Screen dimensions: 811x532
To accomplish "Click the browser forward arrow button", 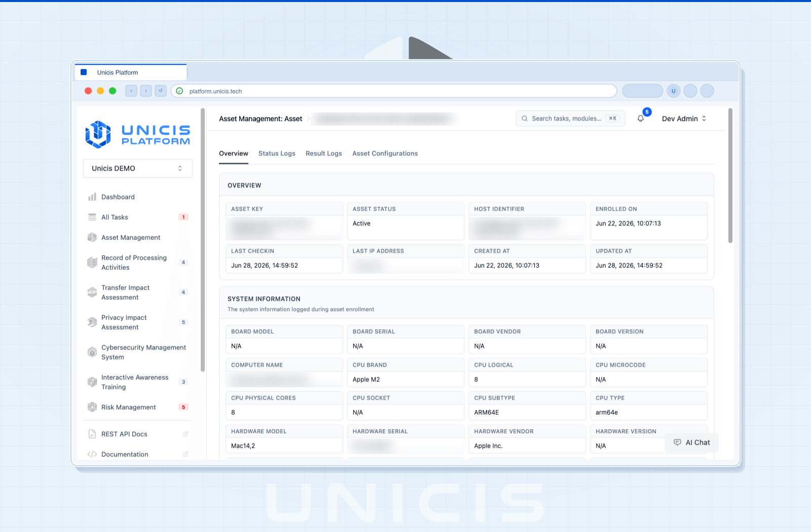I will pos(146,91).
